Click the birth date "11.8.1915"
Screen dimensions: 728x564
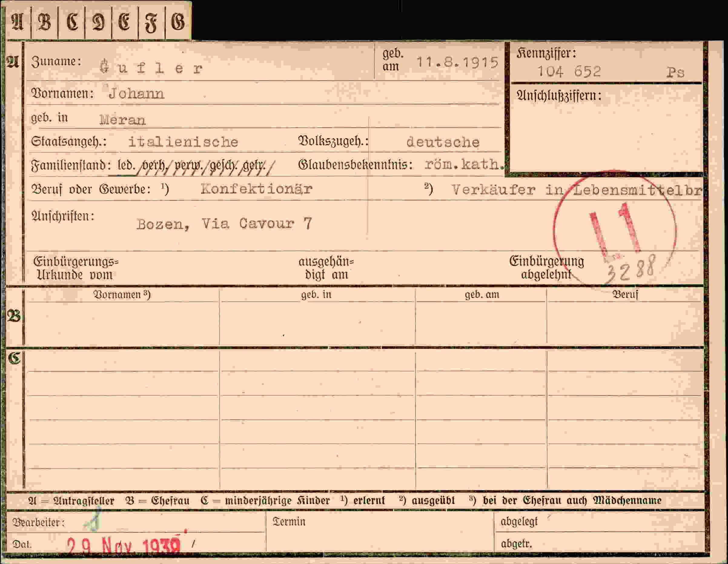pyautogui.click(x=458, y=62)
